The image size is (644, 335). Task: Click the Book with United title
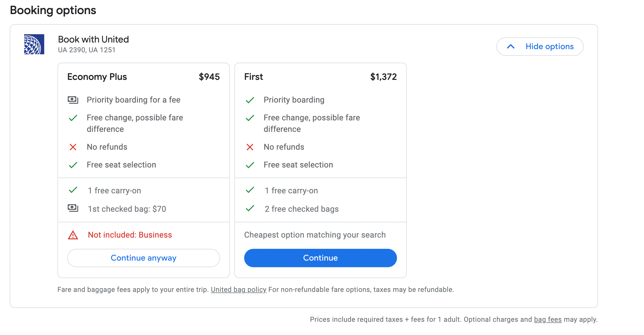tap(93, 39)
